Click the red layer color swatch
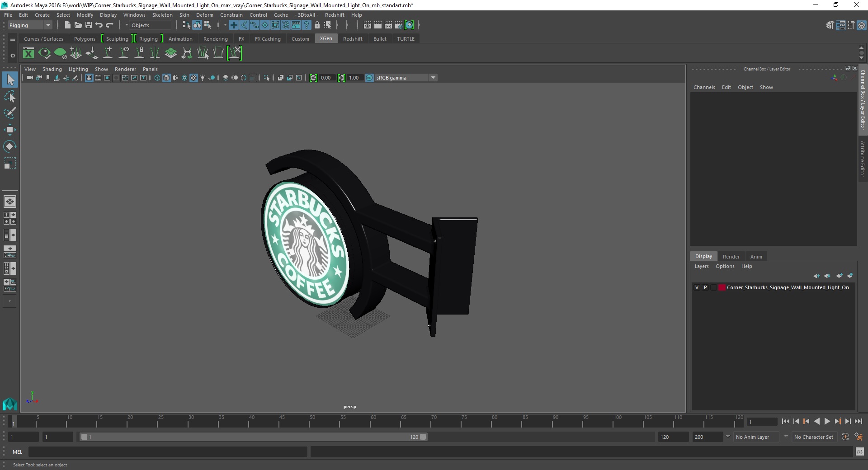 pyautogui.click(x=722, y=287)
